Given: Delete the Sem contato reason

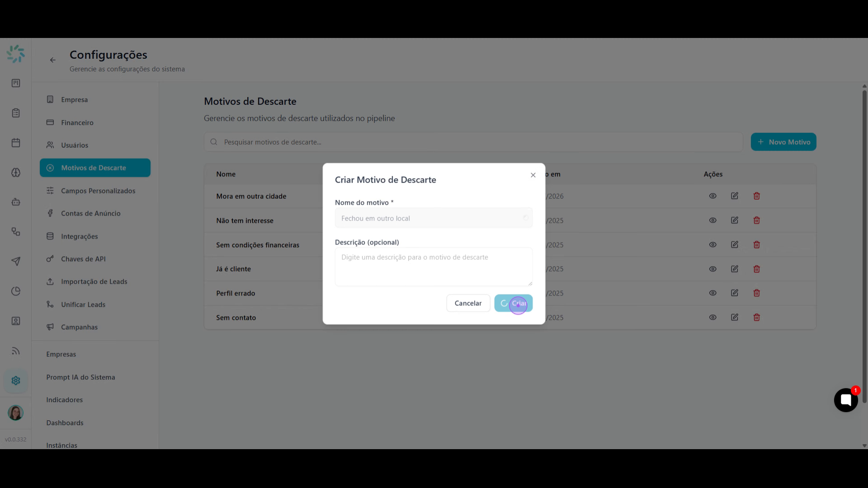Looking at the screenshot, I should (x=757, y=318).
